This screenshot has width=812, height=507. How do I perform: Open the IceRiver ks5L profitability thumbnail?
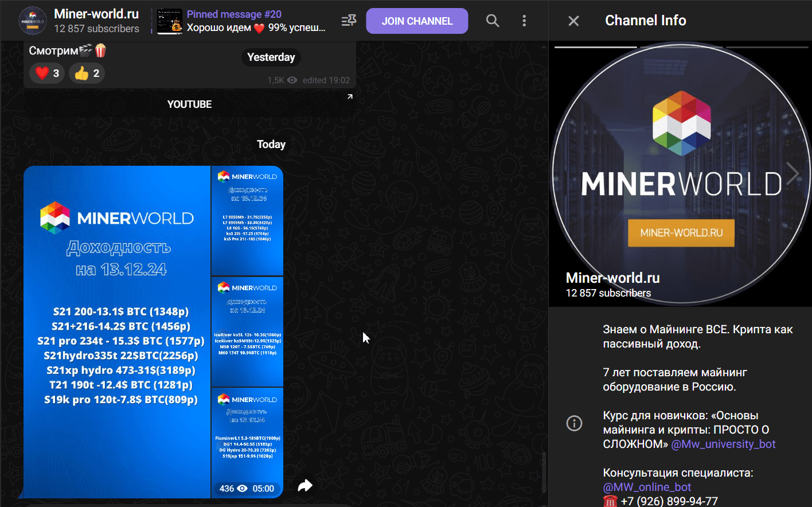[247, 331]
